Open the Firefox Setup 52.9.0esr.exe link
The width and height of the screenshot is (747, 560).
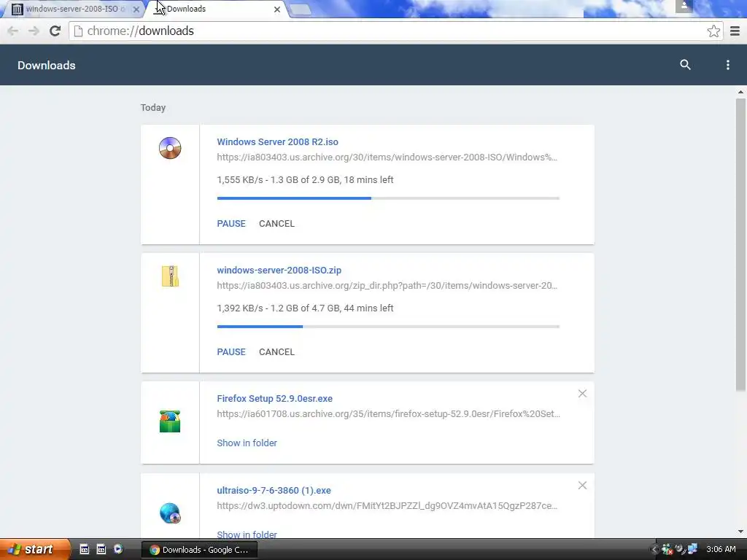pyautogui.click(x=275, y=399)
